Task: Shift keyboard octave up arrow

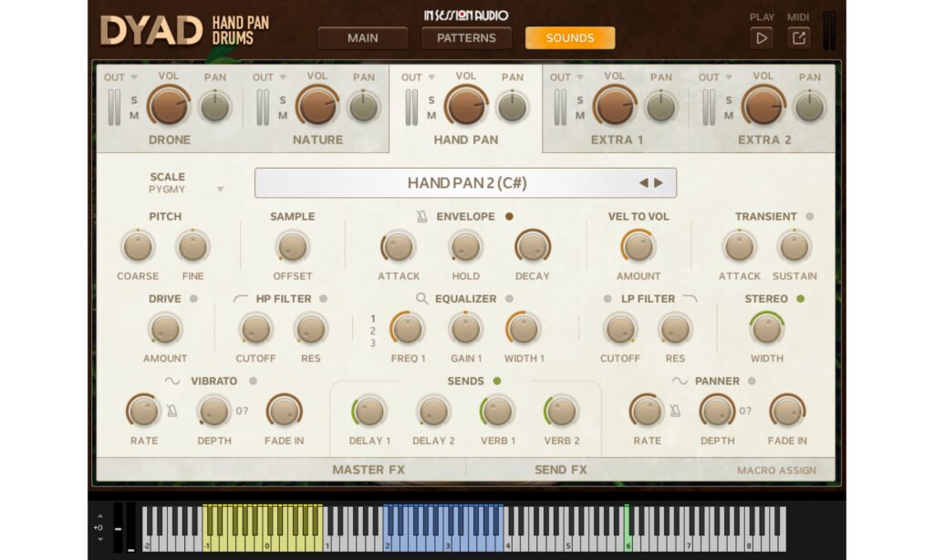Action: tap(100, 516)
